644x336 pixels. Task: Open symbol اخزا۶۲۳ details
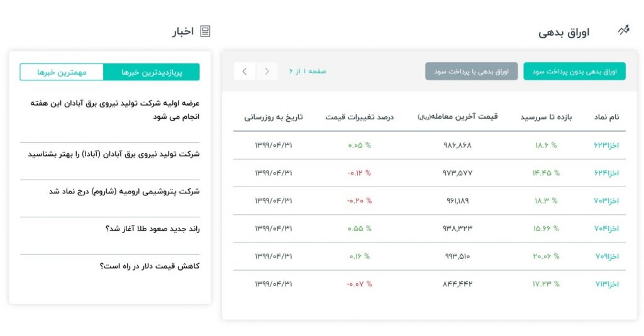click(606, 145)
